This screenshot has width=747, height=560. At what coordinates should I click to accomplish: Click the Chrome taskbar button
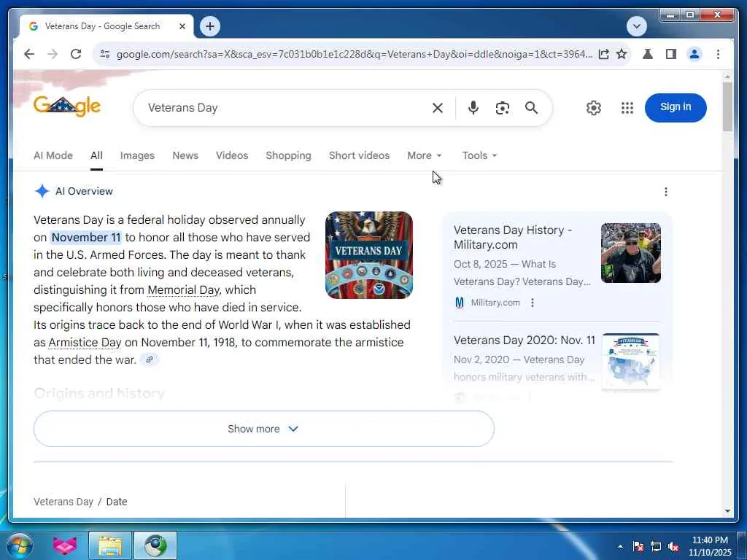click(155, 545)
